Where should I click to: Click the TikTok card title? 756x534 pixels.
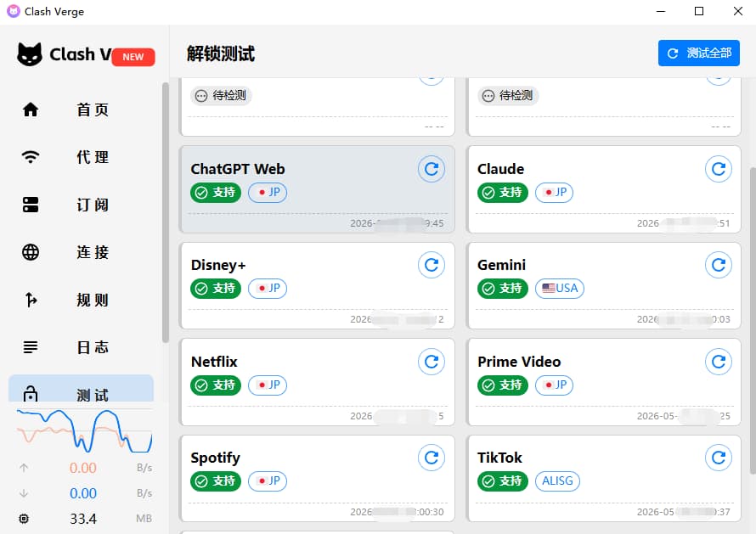(499, 458)
